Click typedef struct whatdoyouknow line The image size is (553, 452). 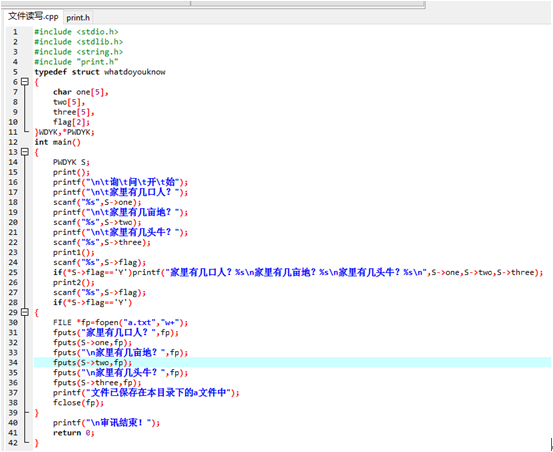(x=100, y=72)
